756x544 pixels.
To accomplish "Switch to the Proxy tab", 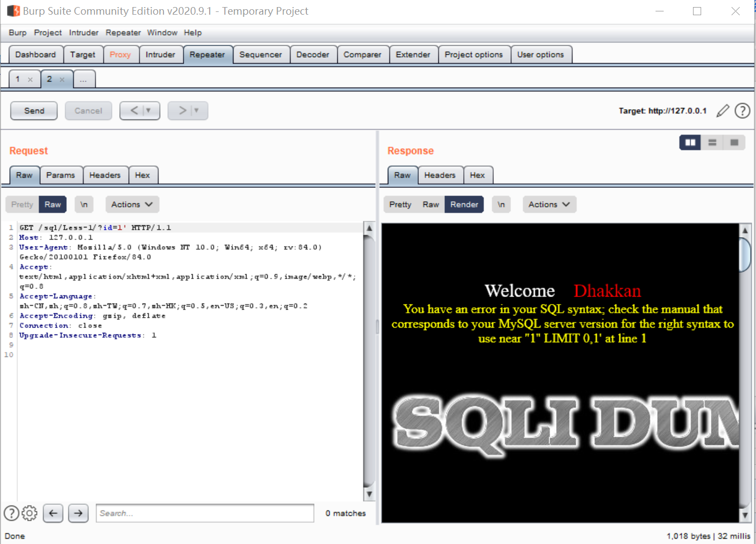I will [x=120, y=55].
